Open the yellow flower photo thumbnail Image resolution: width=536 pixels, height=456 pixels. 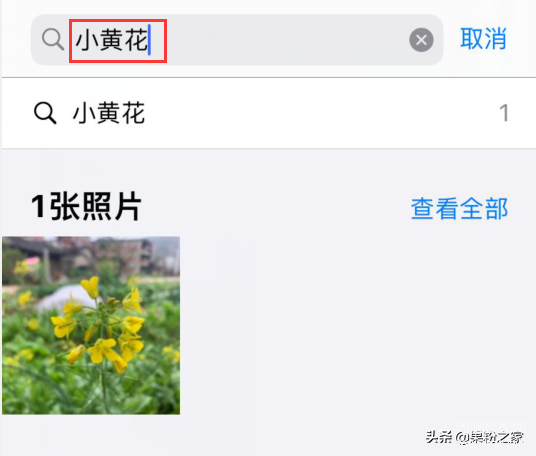point(91,325)
